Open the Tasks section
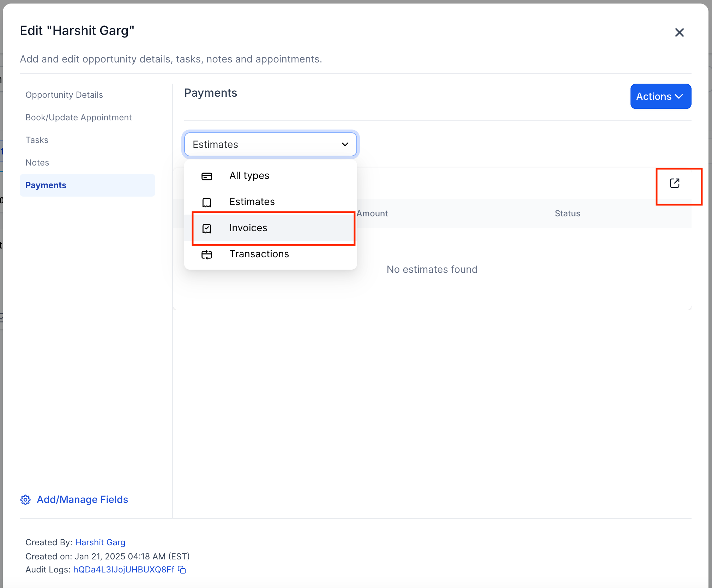This screenshot has width=712, height=588. (37, 140)
